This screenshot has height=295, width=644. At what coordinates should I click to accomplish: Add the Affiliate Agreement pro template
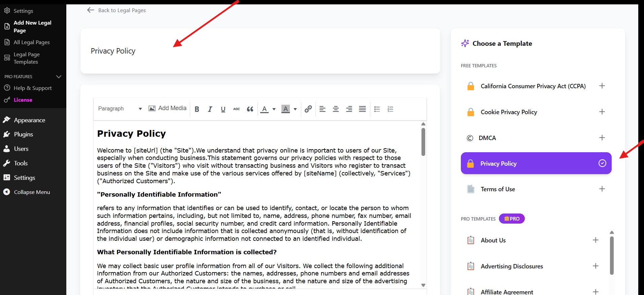[596, 292]
